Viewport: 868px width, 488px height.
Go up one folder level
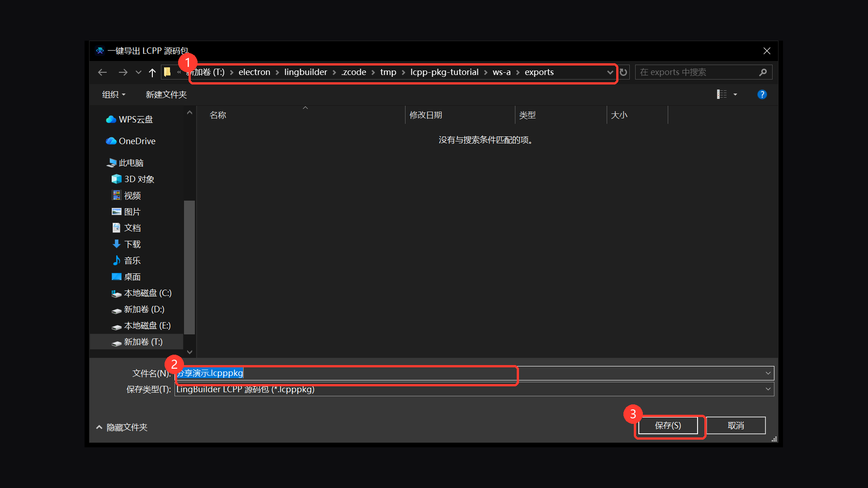[152, 72]
